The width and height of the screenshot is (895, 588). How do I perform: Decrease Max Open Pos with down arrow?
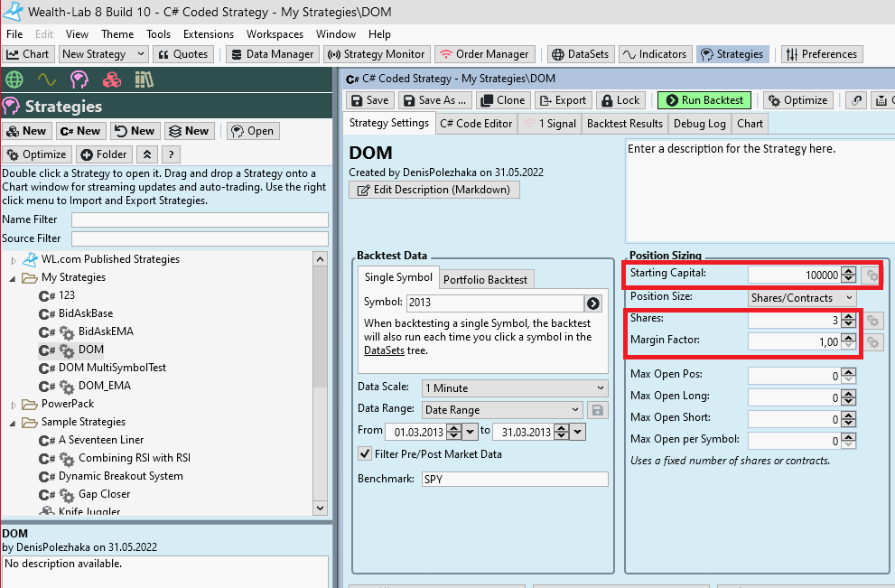(848, 379)
